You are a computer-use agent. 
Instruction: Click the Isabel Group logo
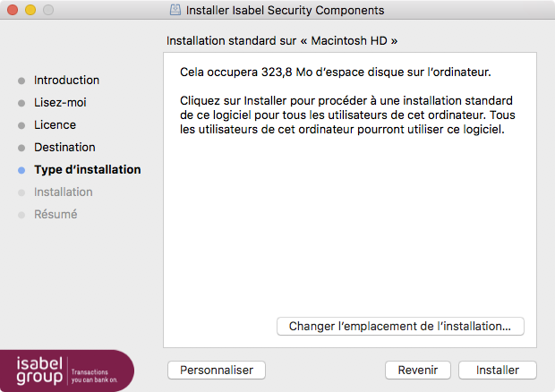pos(67,371)
